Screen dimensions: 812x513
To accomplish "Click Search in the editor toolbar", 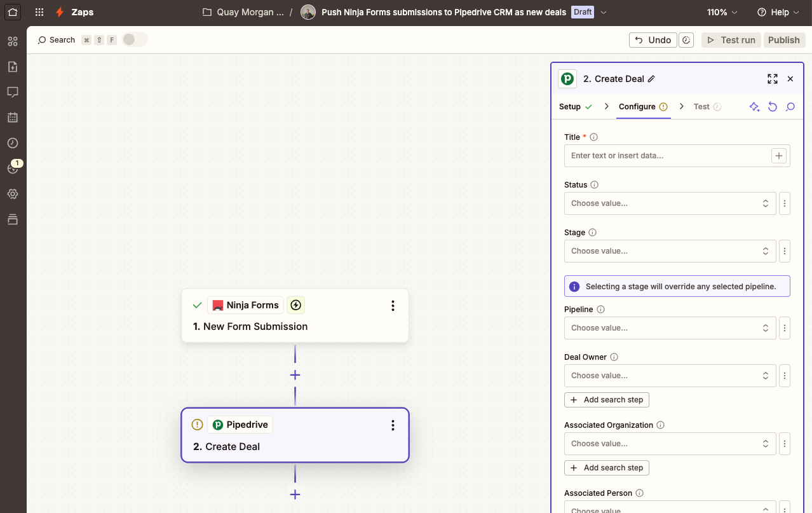I will pos(57,40).
